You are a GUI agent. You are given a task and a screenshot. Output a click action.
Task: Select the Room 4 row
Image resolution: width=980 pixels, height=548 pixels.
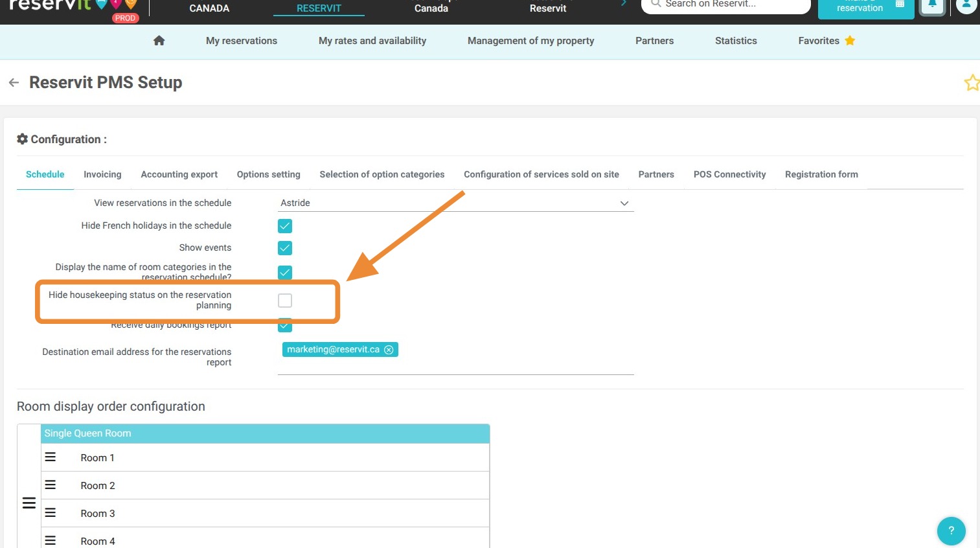265,539
